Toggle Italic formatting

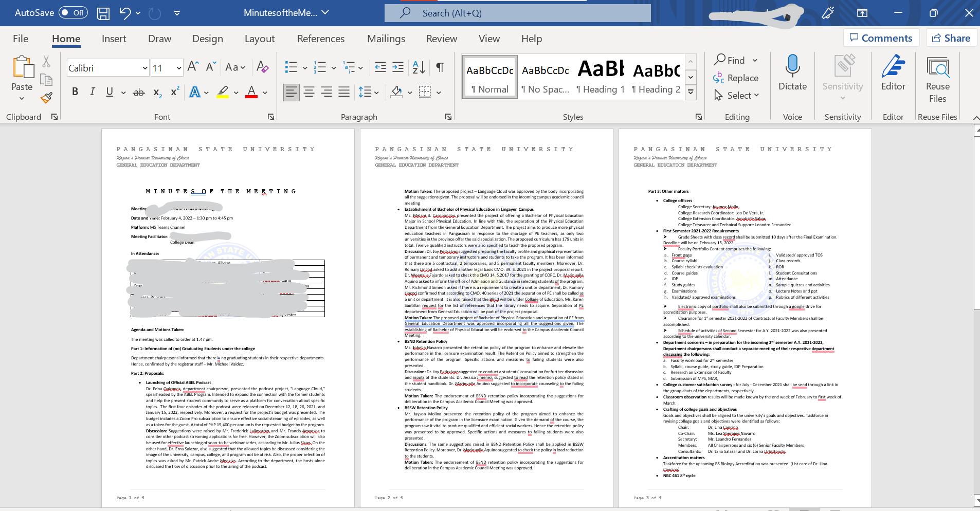(93, 92)
